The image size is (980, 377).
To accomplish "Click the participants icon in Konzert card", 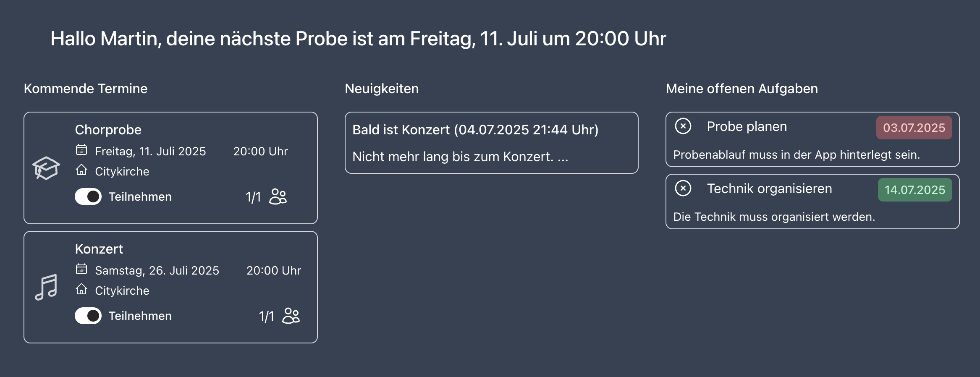I will (x=291, y=316).
